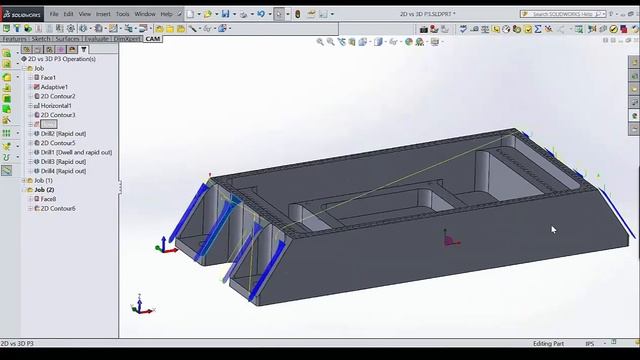Screen dimensions: 640x360
Task: Click the Display Style cube icon
Action: click(378, 42)
